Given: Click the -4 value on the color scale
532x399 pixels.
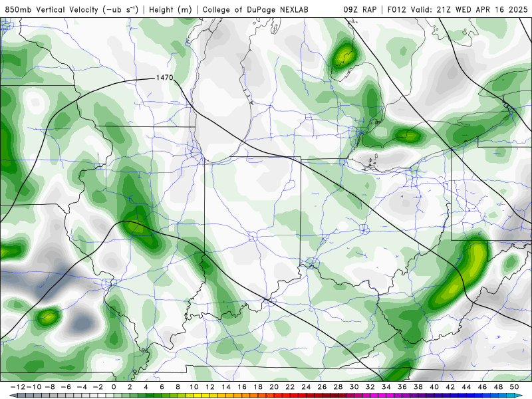Looking at the screenshot, I should (81, 387).
